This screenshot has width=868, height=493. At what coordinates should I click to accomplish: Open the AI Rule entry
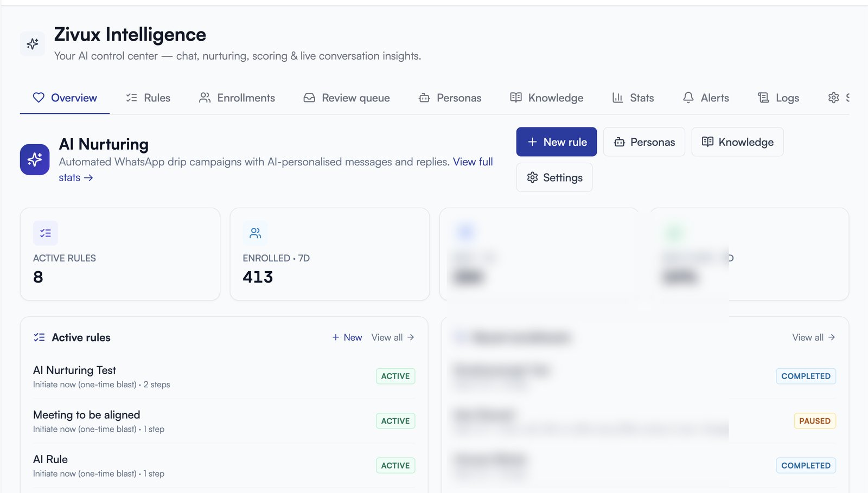coord(224,465)
